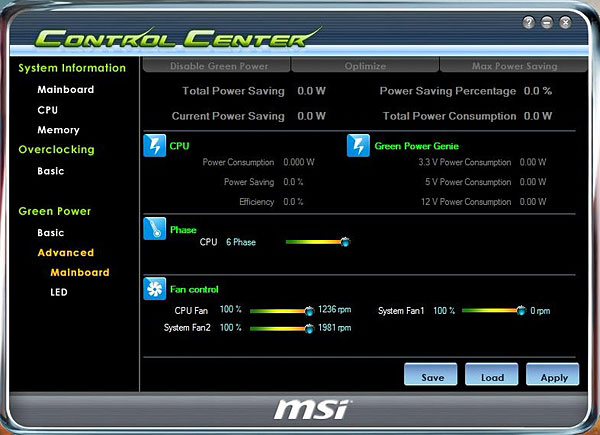Click the Control Center title logo
Image resolution: width=600 pixels, height=435 pixels.
coord(178,38)
